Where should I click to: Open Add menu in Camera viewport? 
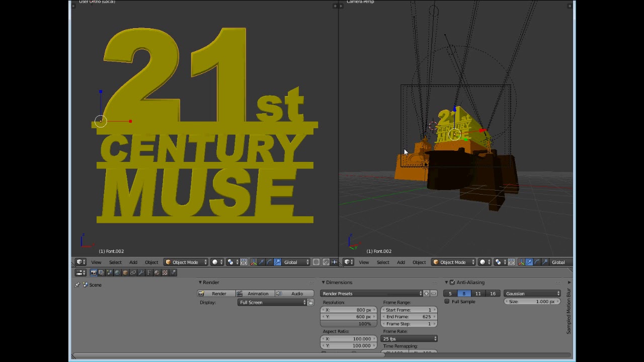pos(401,262)
